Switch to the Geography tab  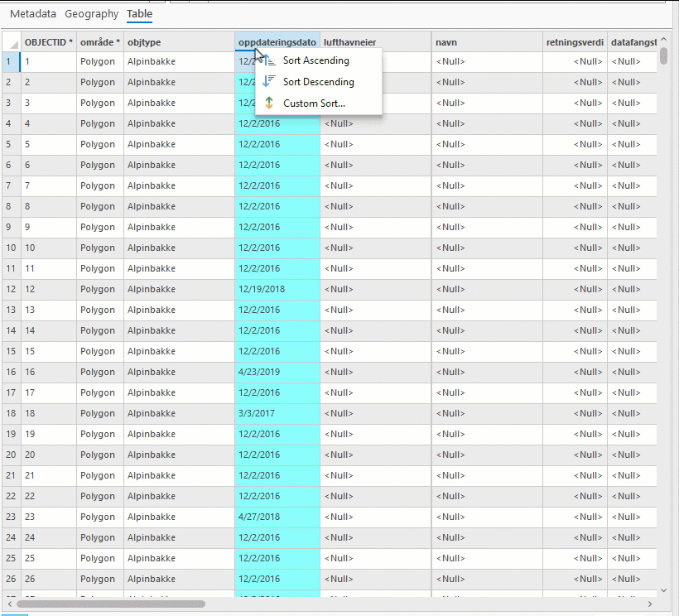click(x=91, y=14)
